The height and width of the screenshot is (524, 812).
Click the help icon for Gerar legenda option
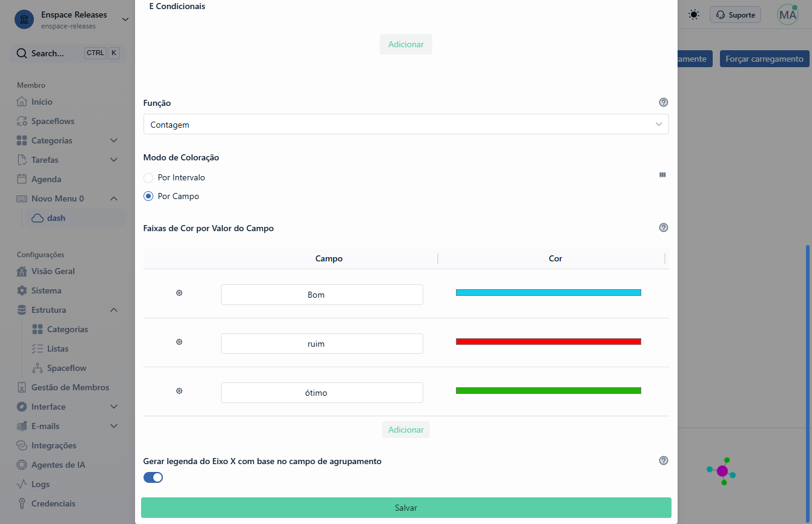click(664, 461)
